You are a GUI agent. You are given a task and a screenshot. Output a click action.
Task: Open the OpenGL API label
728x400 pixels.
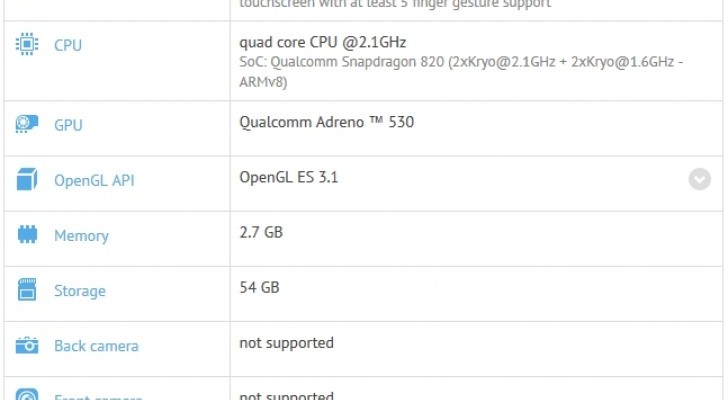pos(94,181)
